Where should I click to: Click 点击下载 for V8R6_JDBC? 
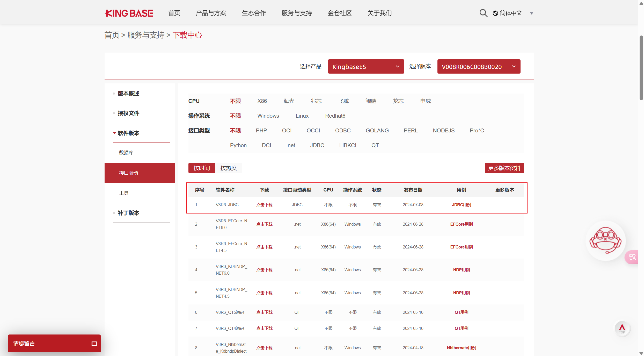(x=264, y=205)
